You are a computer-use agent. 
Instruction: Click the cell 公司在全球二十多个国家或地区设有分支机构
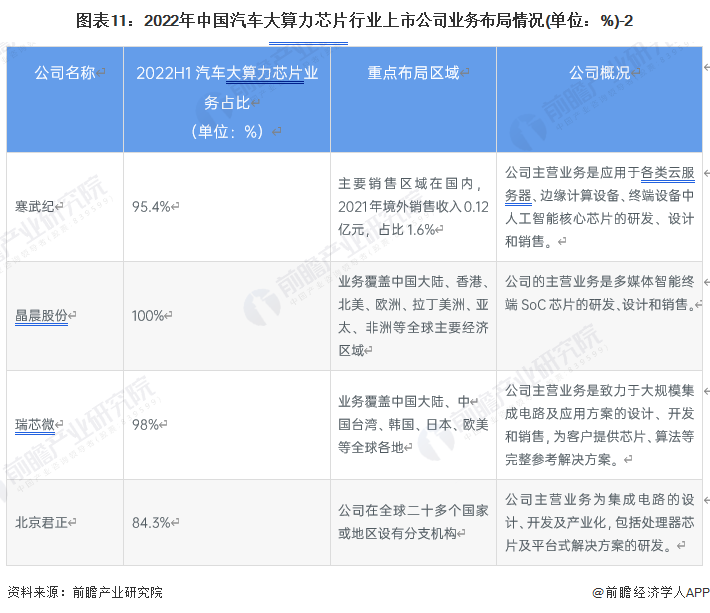(413, 522)
